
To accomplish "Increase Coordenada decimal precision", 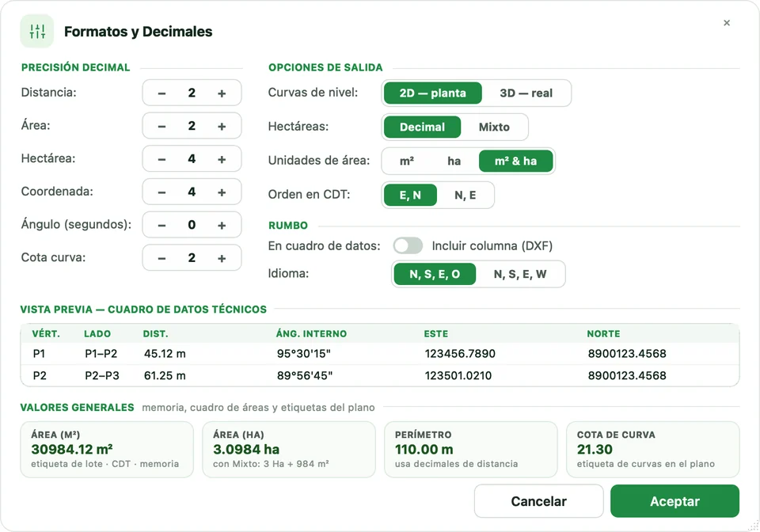I will coord(222,192).
